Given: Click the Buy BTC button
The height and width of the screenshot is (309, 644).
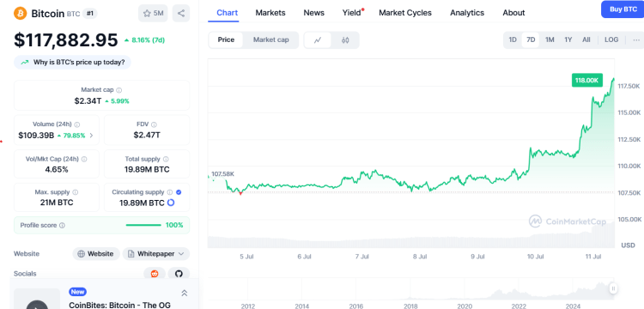Looking at the screenshot, I should point(623,9).
